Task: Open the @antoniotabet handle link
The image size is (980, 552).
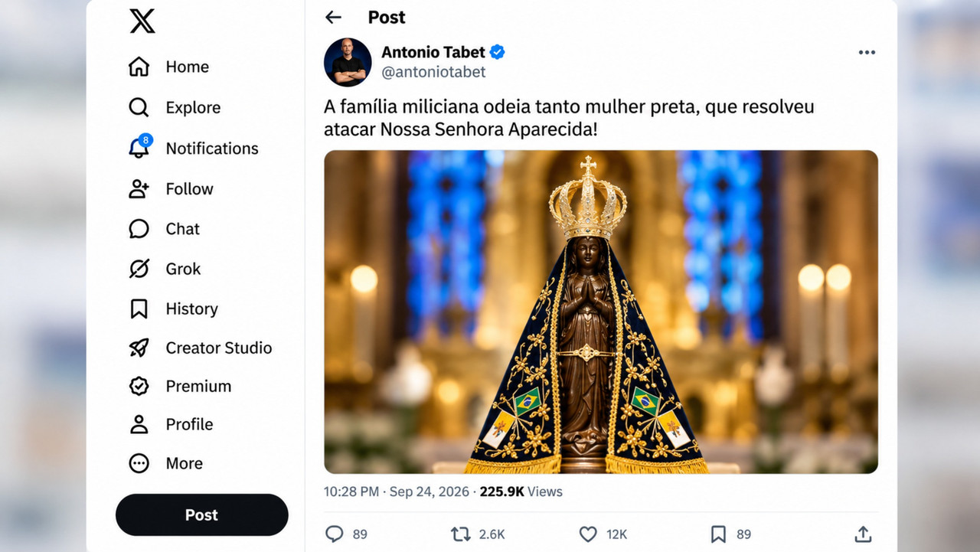Action: click(x=433, y=72)
